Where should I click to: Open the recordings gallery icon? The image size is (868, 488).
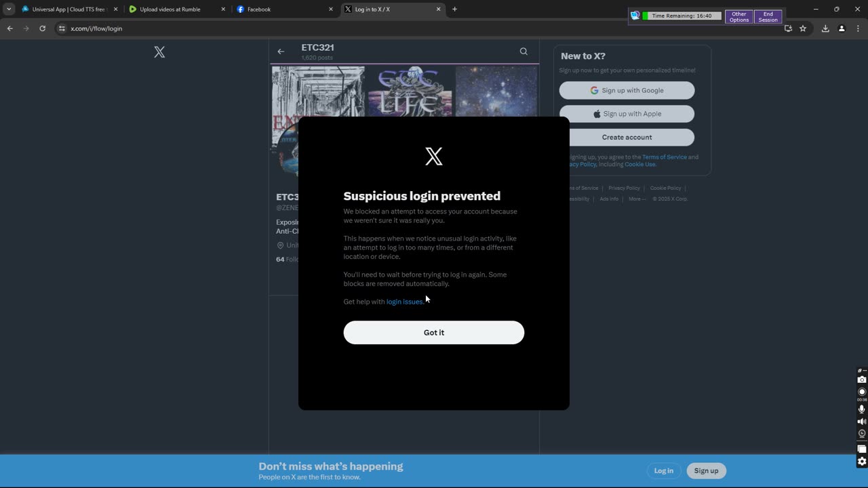click(x=862, y=449)
